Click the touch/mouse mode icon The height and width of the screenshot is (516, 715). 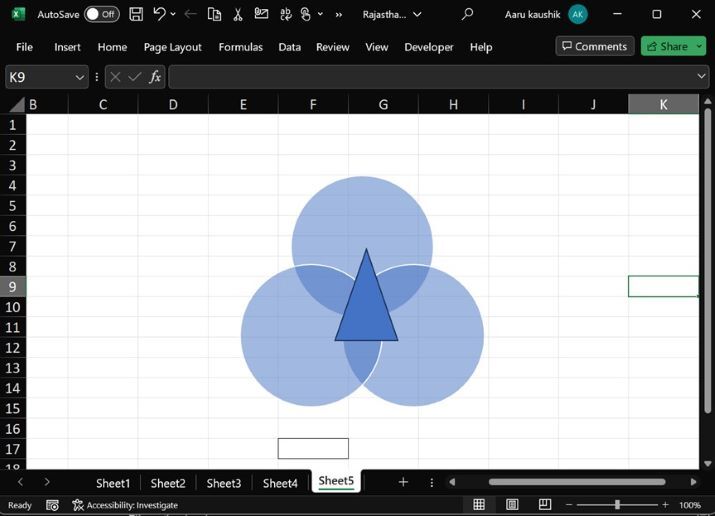click(x=306, y=14)
